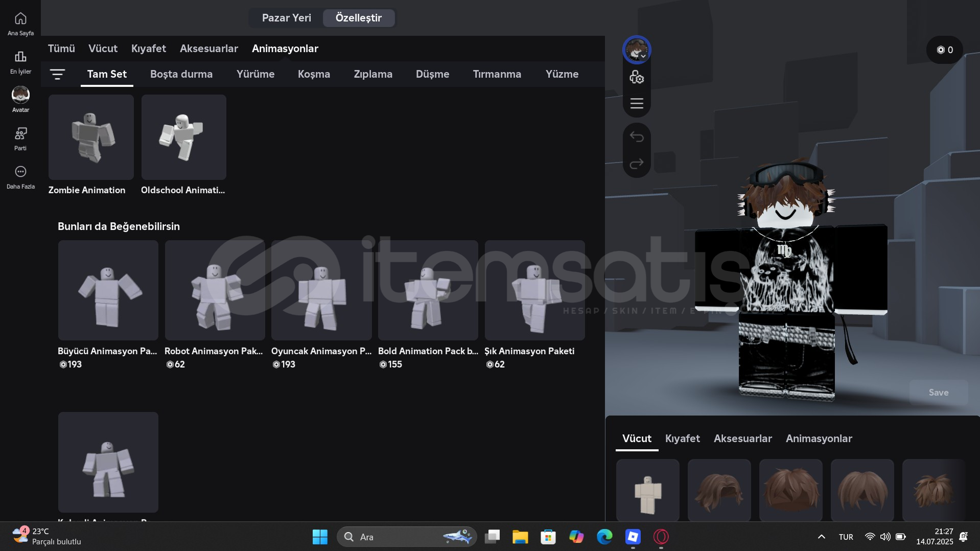
Task: Open File Explorer from taskbar
Action: (520, 537)
